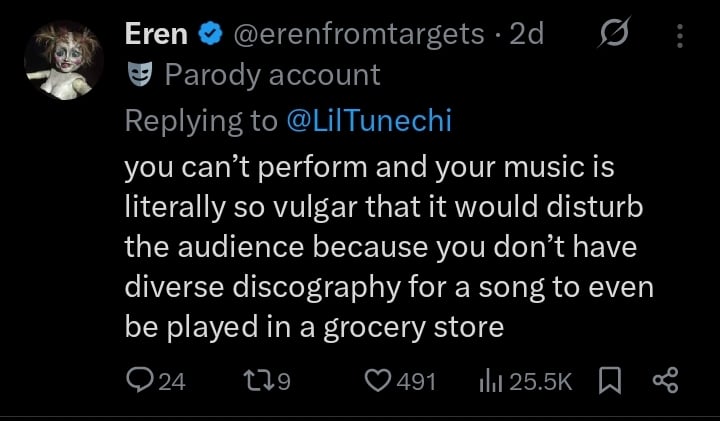The image size is (720, 421).
Task: Click the share icon
Action: pos(665,380)
